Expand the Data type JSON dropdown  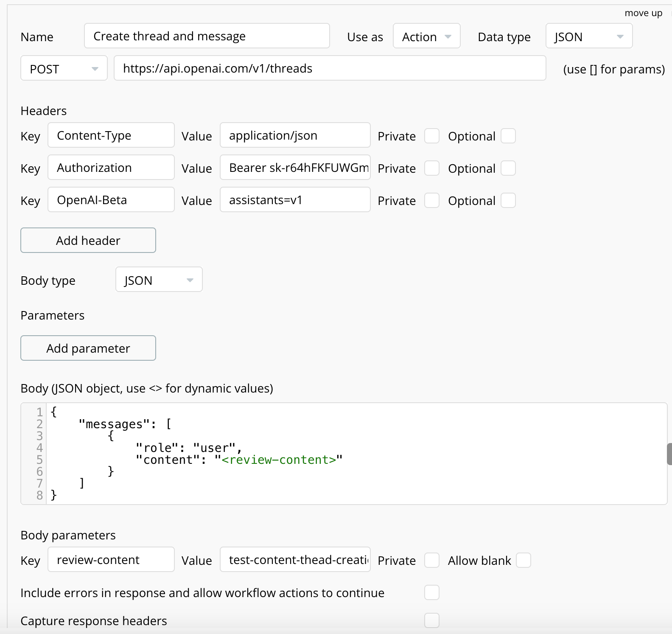pos(589,36)
